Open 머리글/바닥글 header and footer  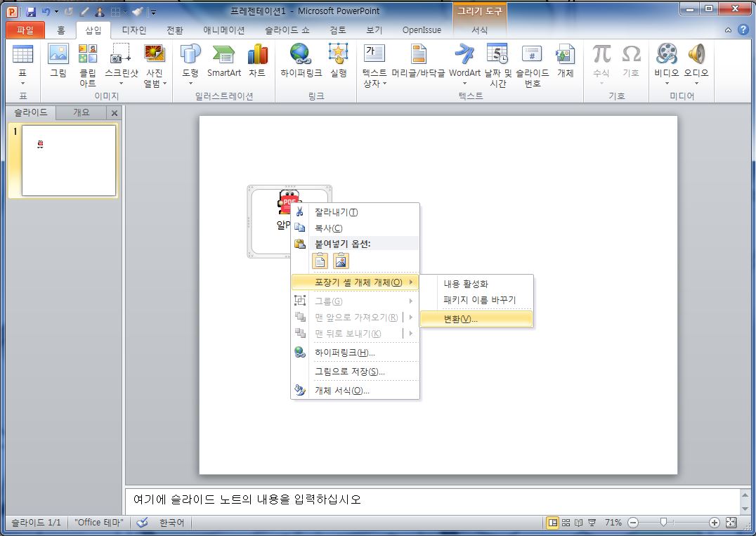(418, 60)
